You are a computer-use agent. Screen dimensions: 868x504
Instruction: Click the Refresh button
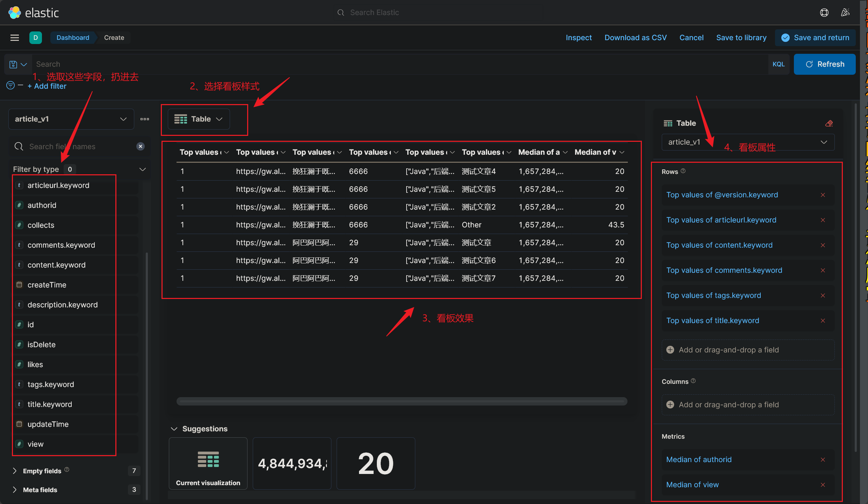point(825,64)
